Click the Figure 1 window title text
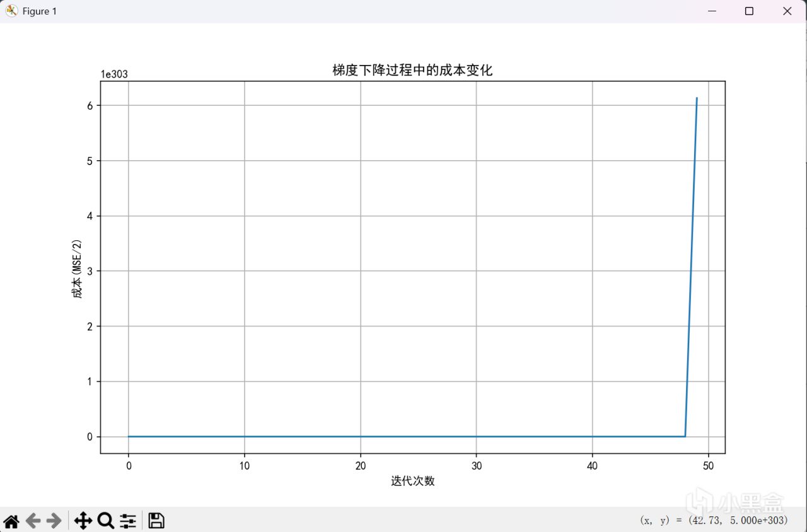This screenshot has width=807, height=532. (x=40, y=11)
